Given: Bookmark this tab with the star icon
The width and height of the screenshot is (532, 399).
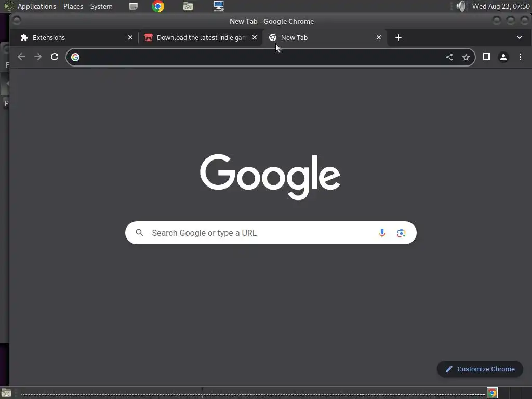Looking at the screenshot, I should click(466, 57).
